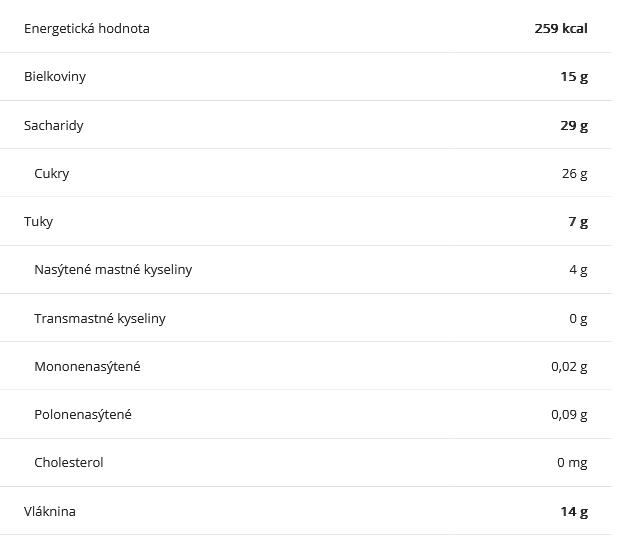
Task: Click the Cukry sub-row label
Action: [52, 173]
